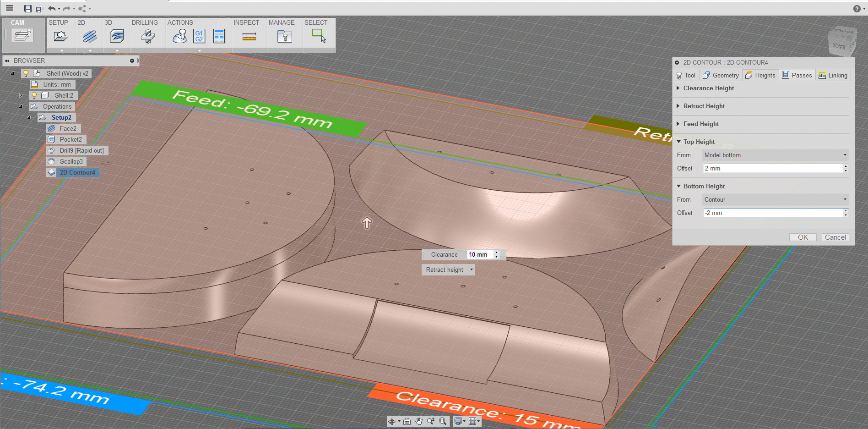
Task: Select the Drilling operation icon
Action: [x=148, y=36]
